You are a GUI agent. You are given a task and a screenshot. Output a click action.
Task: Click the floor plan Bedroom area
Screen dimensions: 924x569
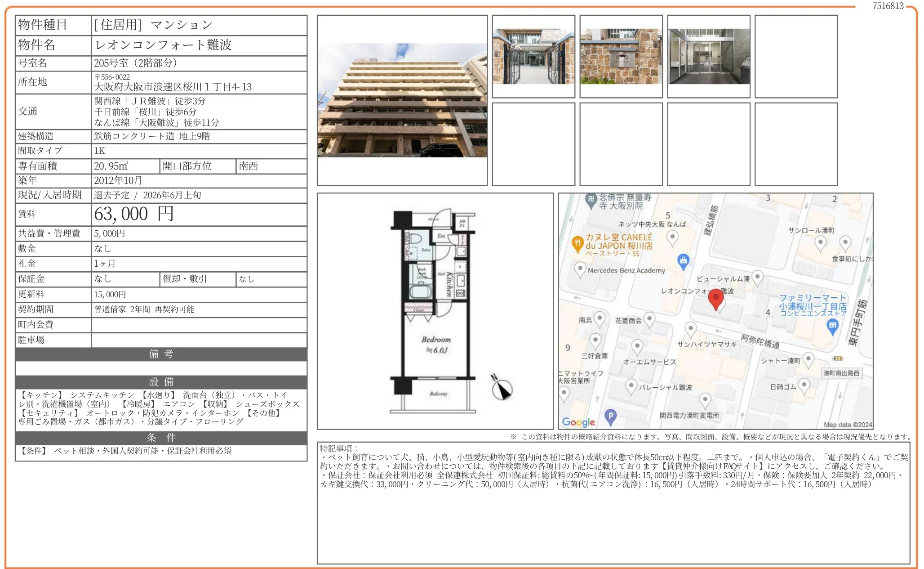[436, 345]
